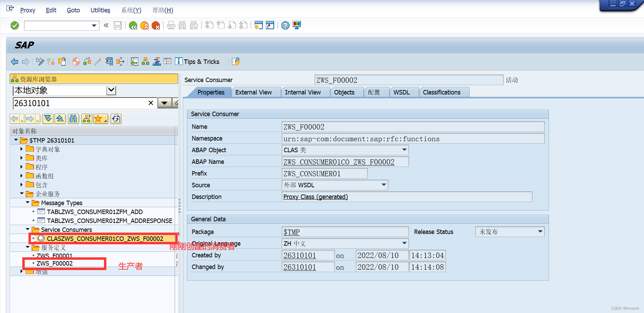The height and width of the screenshot is (313, 644).
Task: Click the red Cancel icon
Action: click(x=156, y=25)
